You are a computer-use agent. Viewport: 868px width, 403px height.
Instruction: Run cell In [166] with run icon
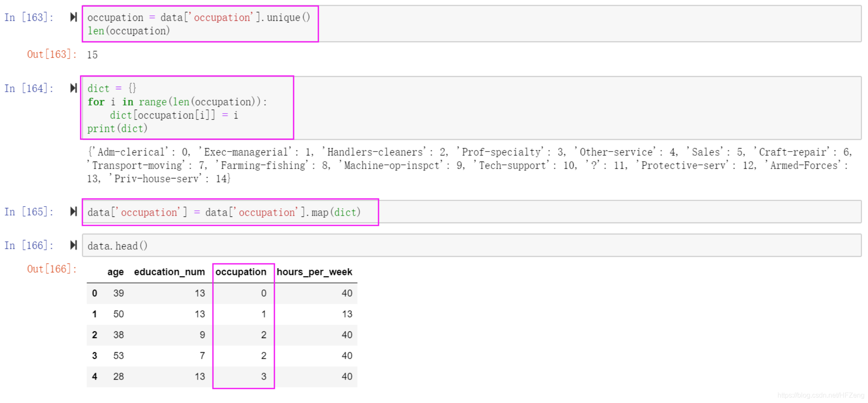click(x=73, y=245)
